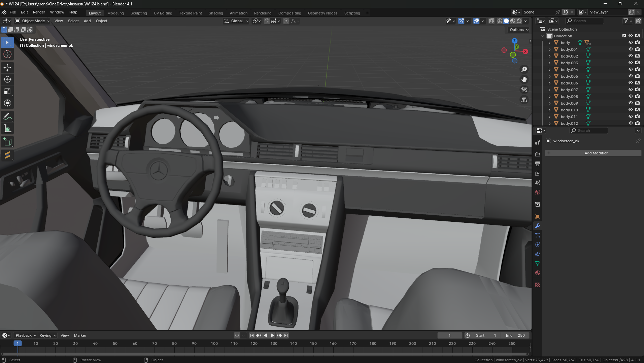This screenshot has height=363, width=644.
Task: Select the Annotate tool
Action: (x=7, y=117)
